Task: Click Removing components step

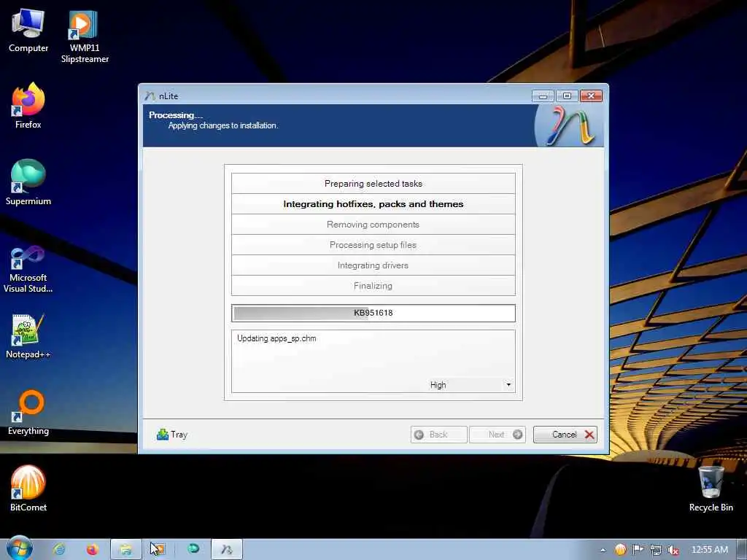Action: [x=373, y=225]
